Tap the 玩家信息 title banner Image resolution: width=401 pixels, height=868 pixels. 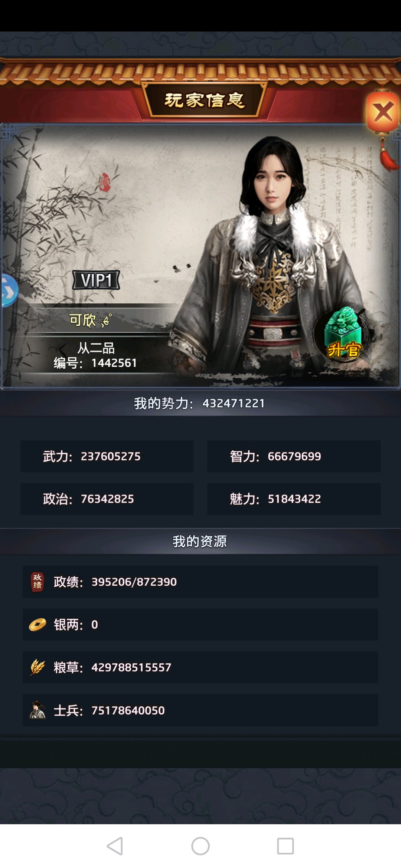[204, 100]
